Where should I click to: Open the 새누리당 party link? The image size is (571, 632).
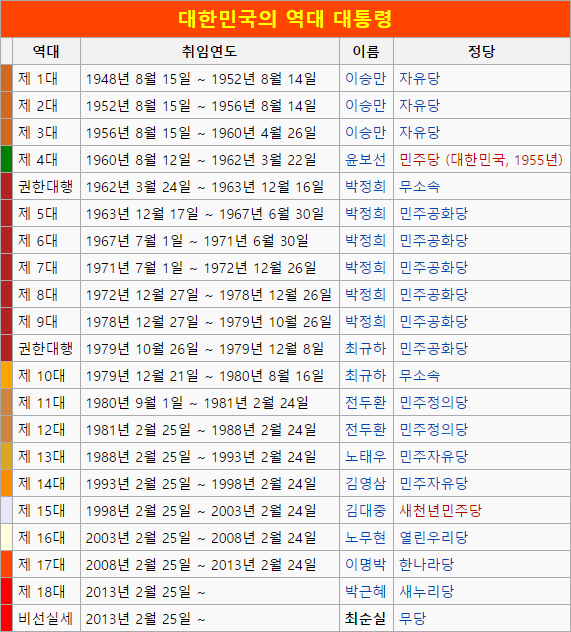(426, 591)
